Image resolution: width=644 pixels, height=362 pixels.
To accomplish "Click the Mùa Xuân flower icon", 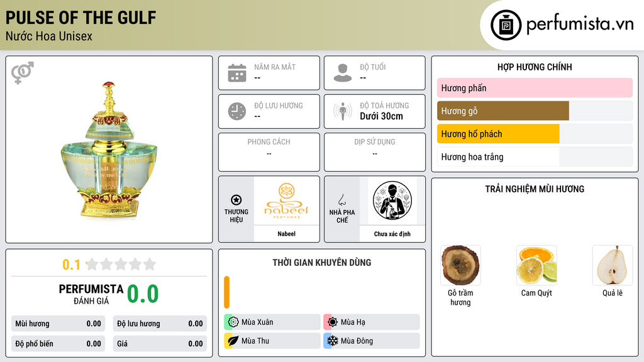I will 233,322.
